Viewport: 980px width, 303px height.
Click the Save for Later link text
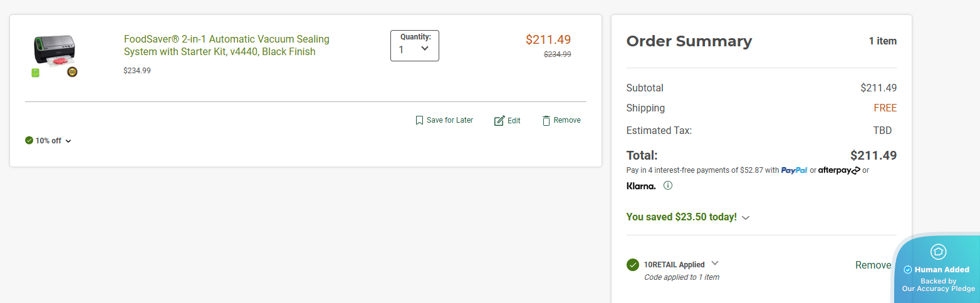tap(450, 120)
